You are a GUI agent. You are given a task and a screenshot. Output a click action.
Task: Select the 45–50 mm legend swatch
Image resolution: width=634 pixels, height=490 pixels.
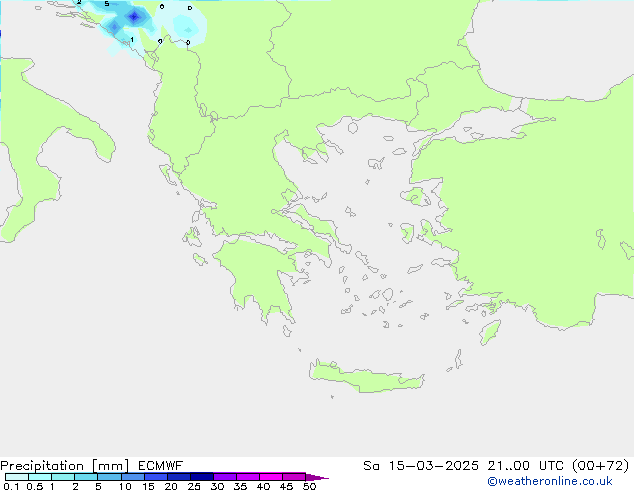click(294, 477)
